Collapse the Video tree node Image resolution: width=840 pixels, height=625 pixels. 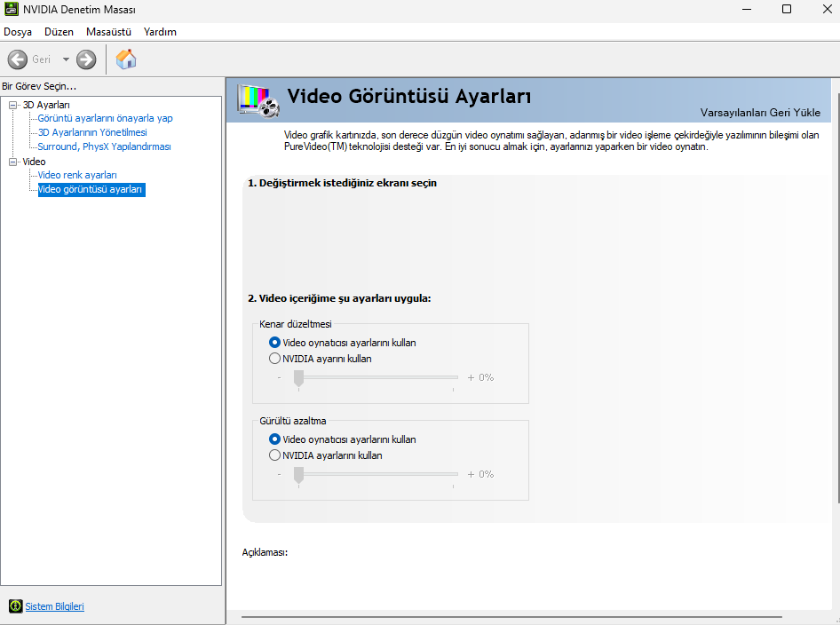pyautogui.click(x=12, y=162)
